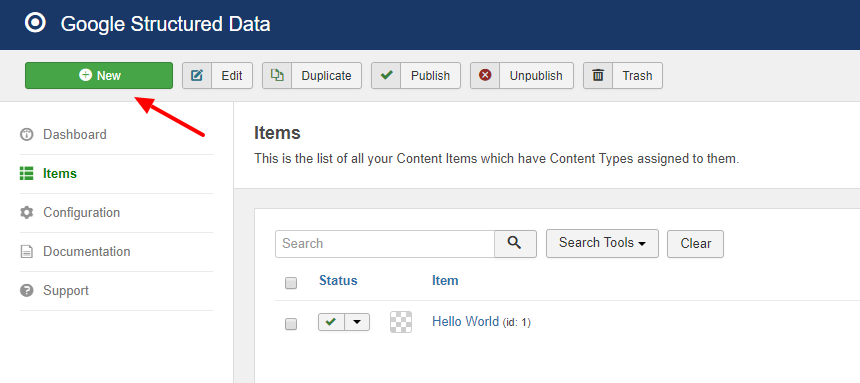
Task: Click the Unpublish button label
Action: 536,76
